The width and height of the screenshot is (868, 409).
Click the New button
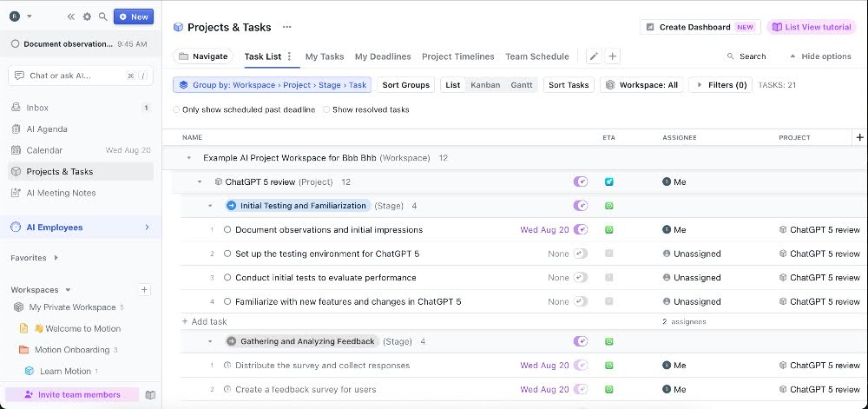click(x=134, y=16)
